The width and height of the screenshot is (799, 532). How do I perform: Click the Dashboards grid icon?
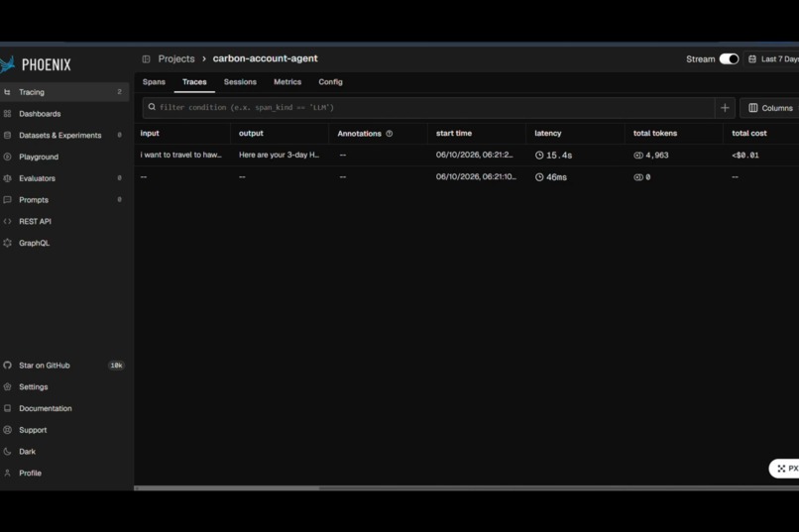(7, 114)
